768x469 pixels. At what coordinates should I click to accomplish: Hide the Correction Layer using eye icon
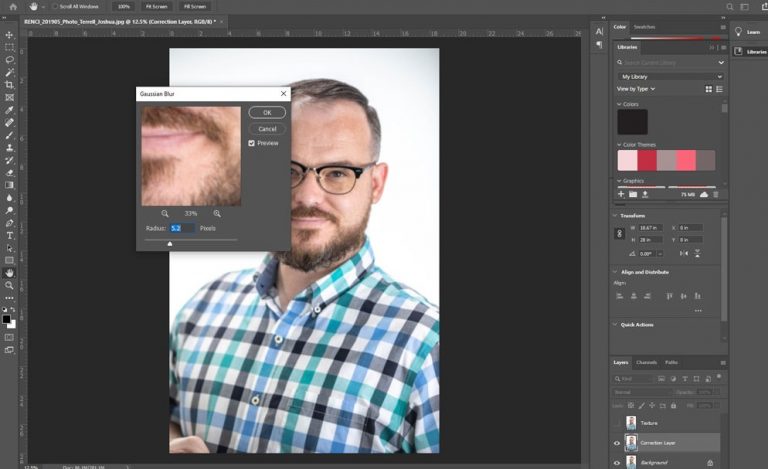[616, 442]
